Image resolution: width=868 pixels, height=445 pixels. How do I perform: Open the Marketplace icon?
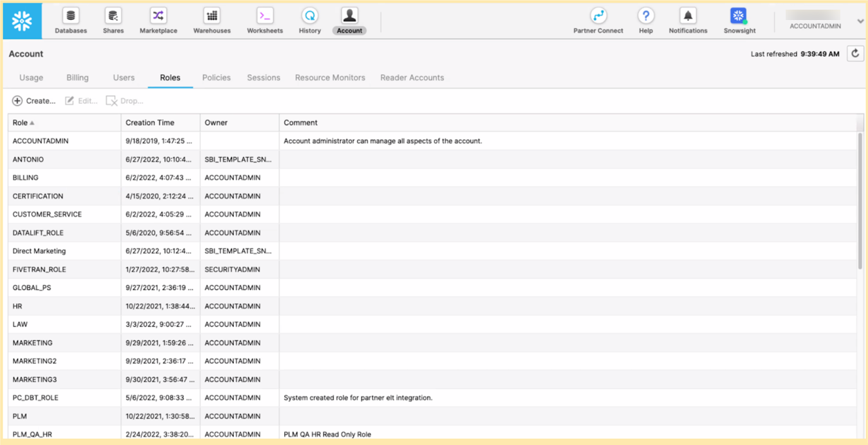(158, 20)
